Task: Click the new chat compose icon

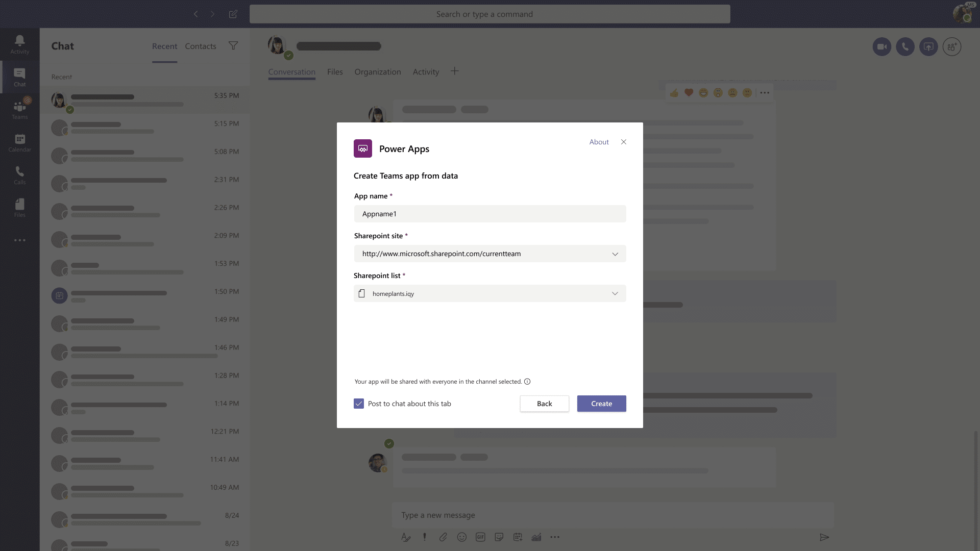Action: [x=233, y=14]
